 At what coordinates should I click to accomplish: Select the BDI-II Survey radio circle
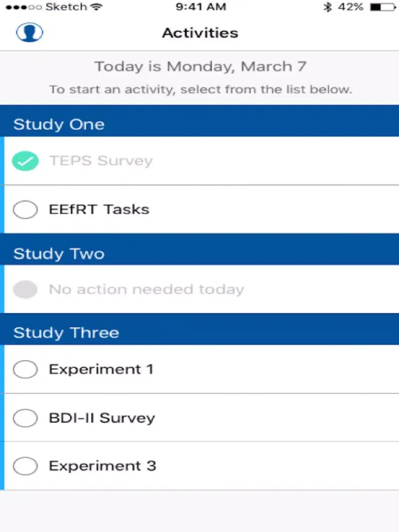[25, 418]
